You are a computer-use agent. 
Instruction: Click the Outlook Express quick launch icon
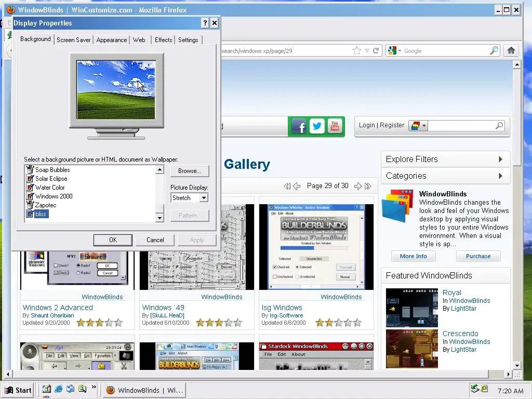[x=70, y=389]
